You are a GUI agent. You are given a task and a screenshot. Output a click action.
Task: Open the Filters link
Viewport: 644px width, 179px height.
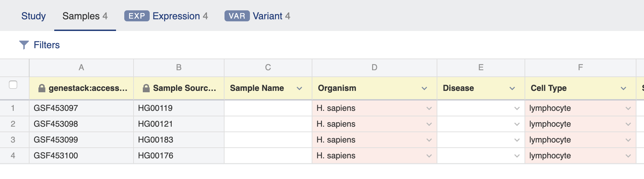coord(47,45)
